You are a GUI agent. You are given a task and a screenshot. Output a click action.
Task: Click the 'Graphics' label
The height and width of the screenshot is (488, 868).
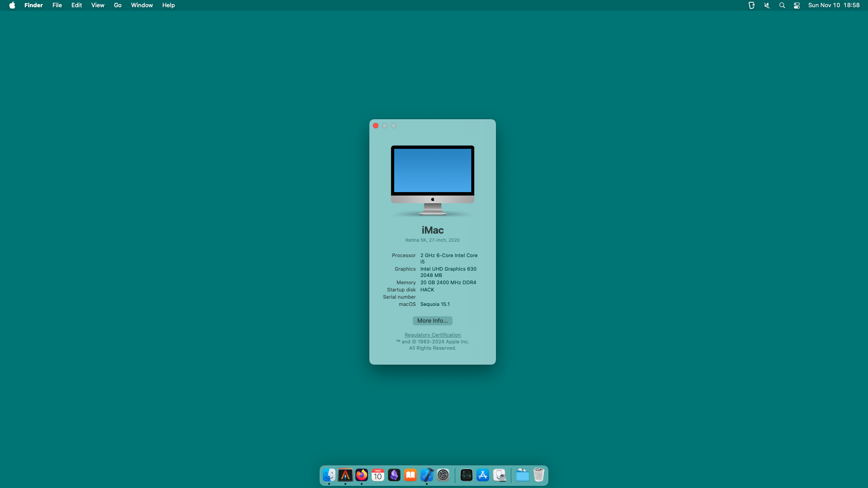[x=405, y=269]
